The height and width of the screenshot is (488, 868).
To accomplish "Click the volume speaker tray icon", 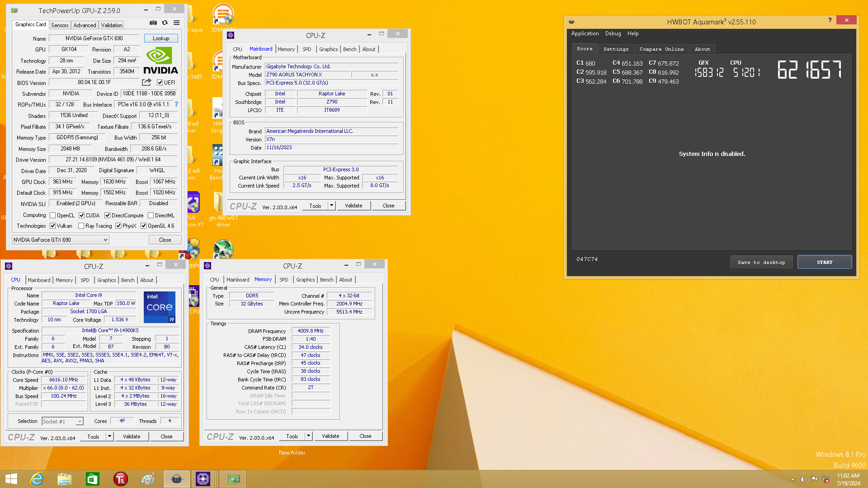I will click(x=803, y=479).
